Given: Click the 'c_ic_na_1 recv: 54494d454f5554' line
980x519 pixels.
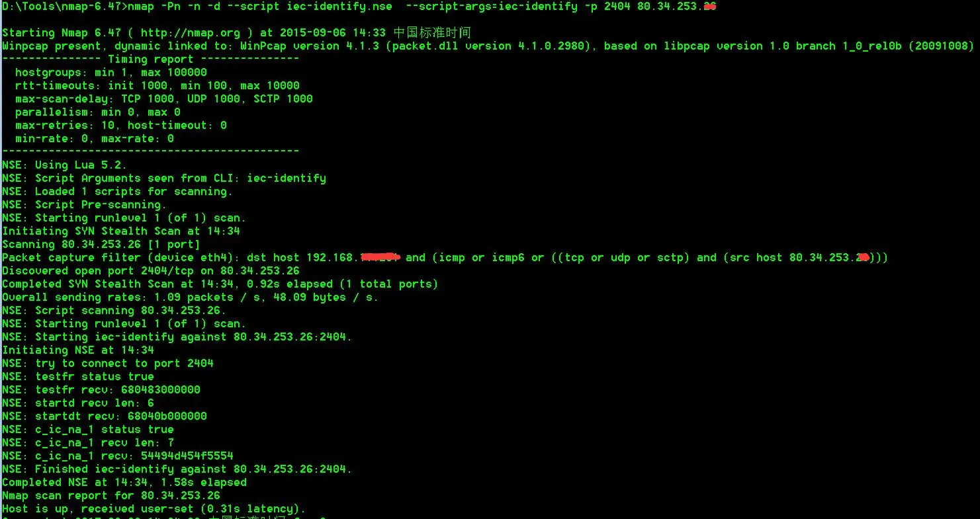Looking at the screenshot, I should [117, 456].
